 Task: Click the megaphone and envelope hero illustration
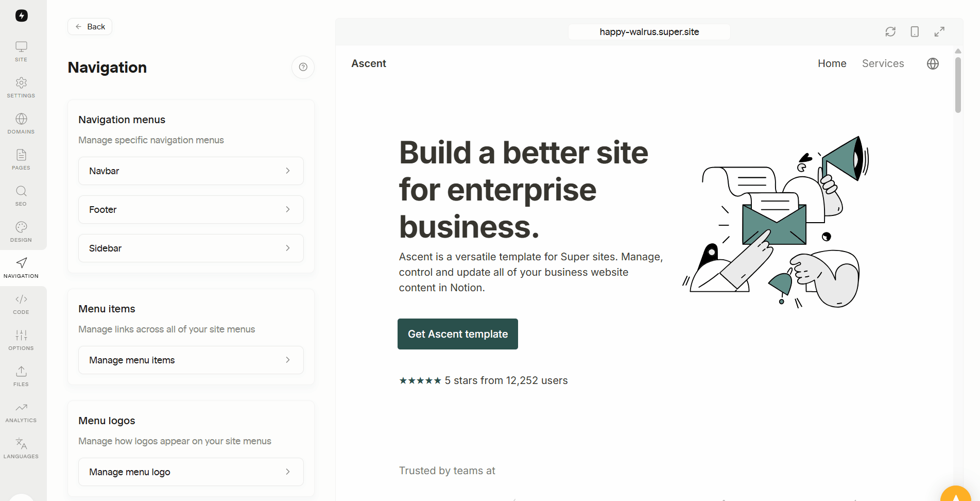pyautogui.click(x=776, y=222)
